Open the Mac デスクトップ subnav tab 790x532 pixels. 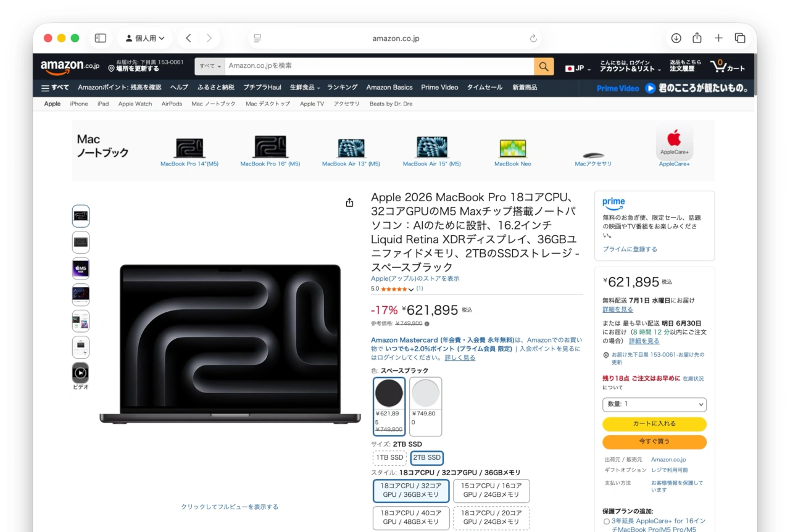pyautogui.click(x=268, y=104)
